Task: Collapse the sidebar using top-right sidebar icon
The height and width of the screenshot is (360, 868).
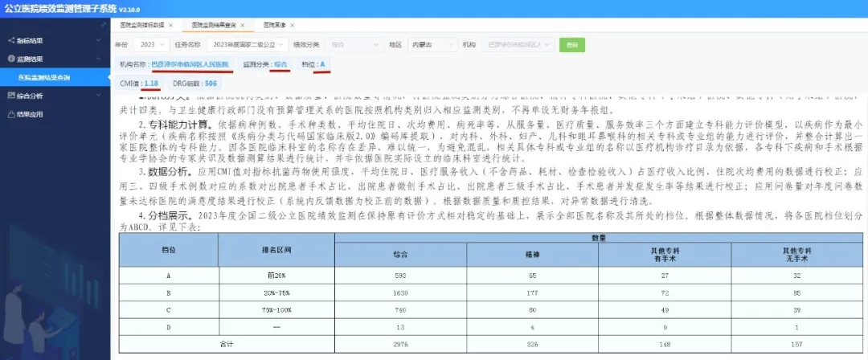Action: click(x=104, y=24)
